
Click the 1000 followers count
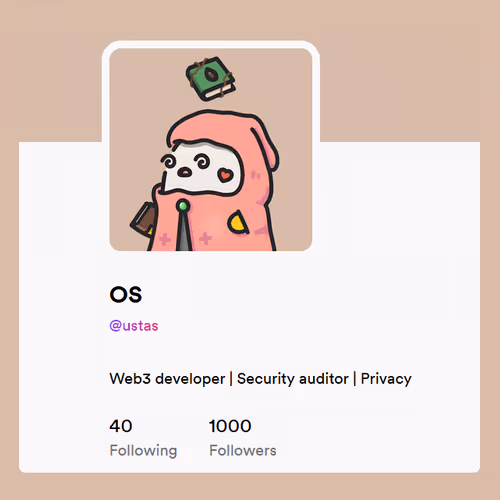(230, 426)
